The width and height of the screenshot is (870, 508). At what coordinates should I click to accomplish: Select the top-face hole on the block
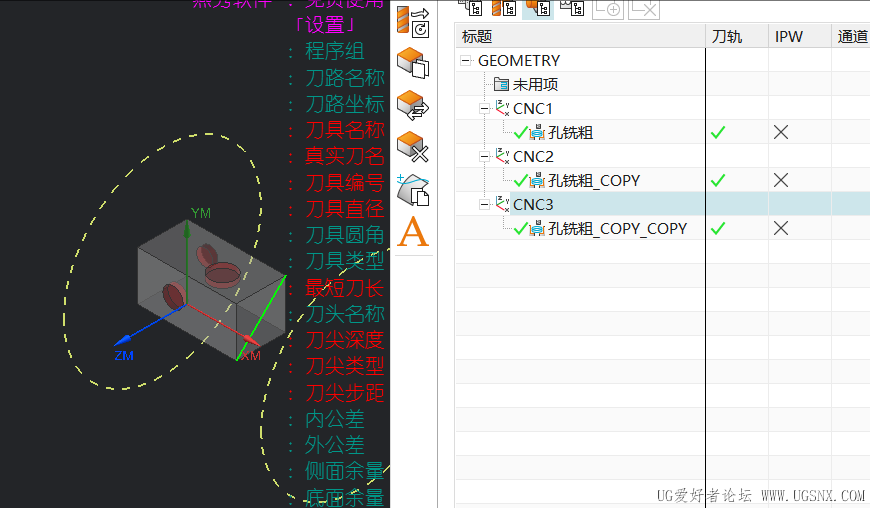click(x=222, y=275)
